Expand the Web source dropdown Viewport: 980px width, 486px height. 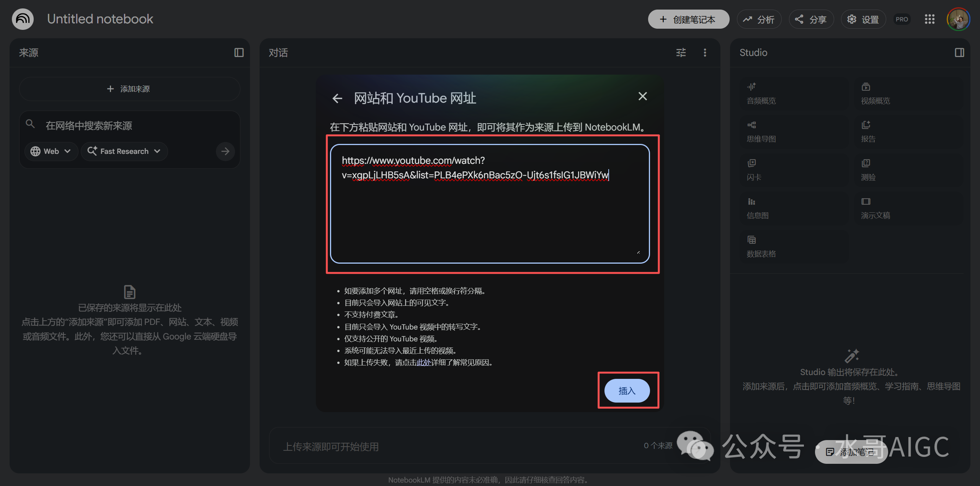click(x=51, y=151)
